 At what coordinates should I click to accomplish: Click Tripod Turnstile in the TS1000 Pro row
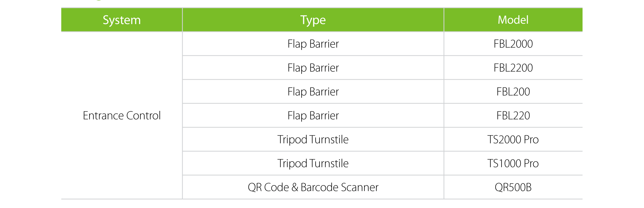pyautogui.click(x=313, y=163)
